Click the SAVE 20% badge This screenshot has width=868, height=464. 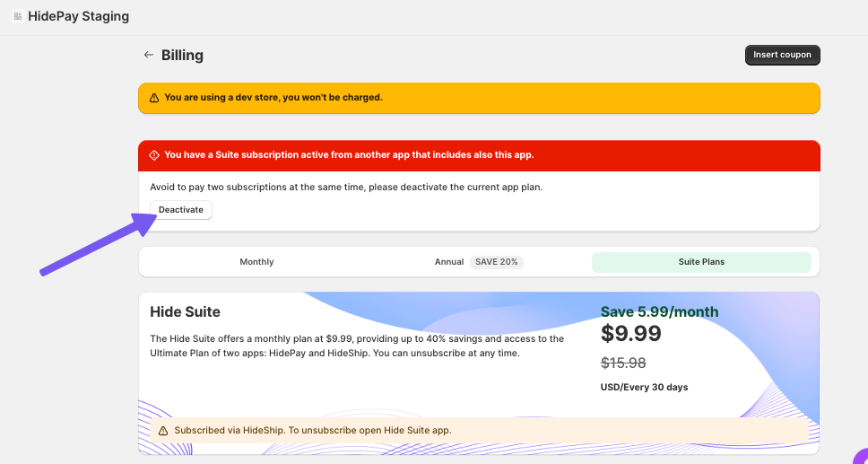coord(497,262)
